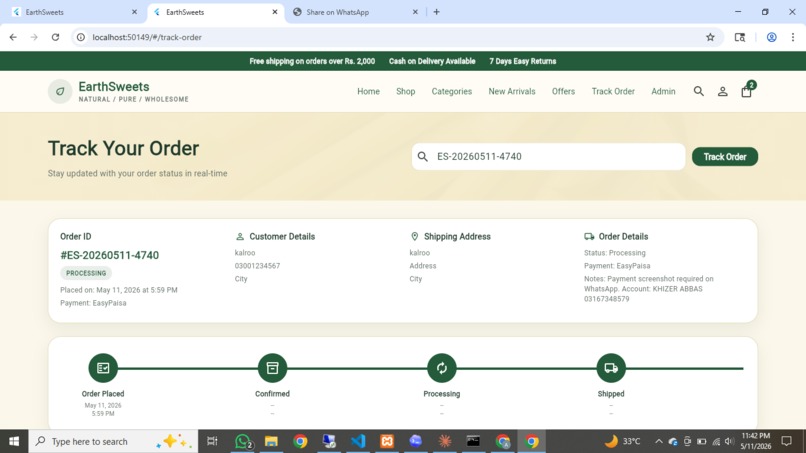Click the Windows taskbar search box
This screenshot has height=453, width=806.
113,441
